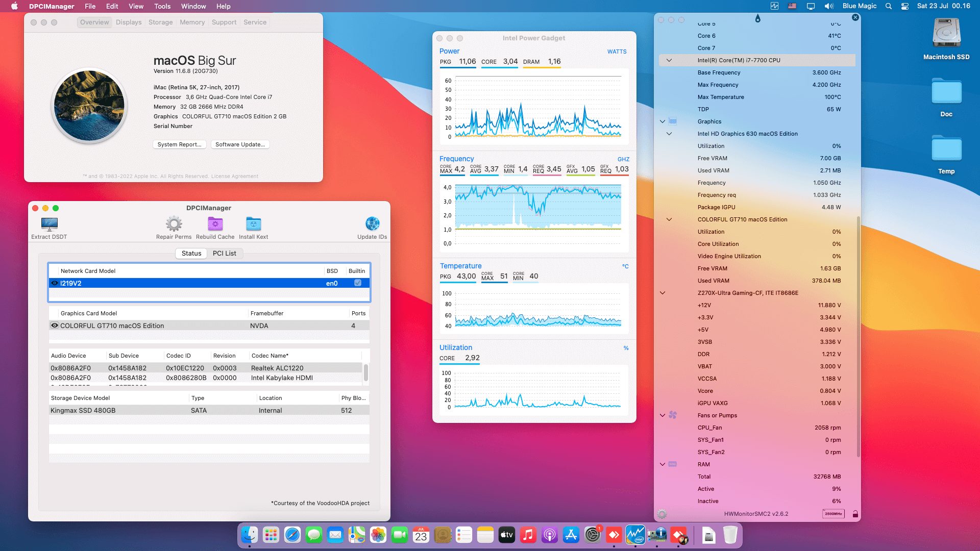Viewport: 980px width, 551px height.
Task: Toggle eye icon beside COLORFUL GT710 graphics card
Action: pos(55,325)
